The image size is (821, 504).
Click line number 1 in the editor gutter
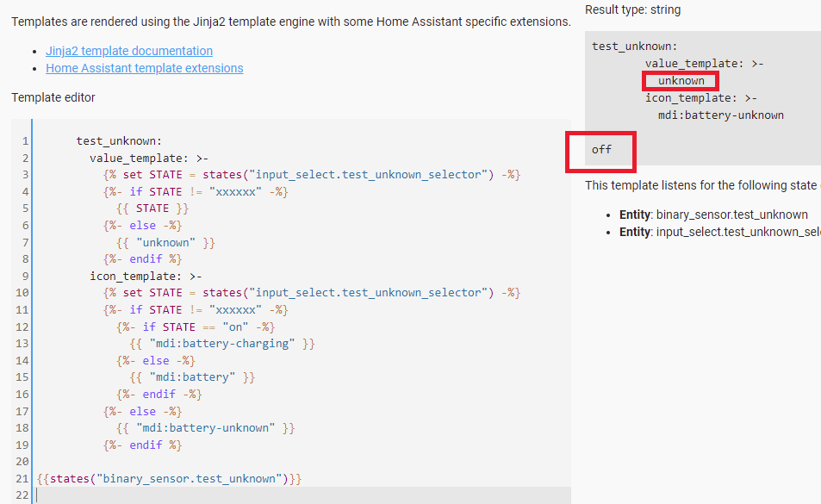tap(25, 140)
